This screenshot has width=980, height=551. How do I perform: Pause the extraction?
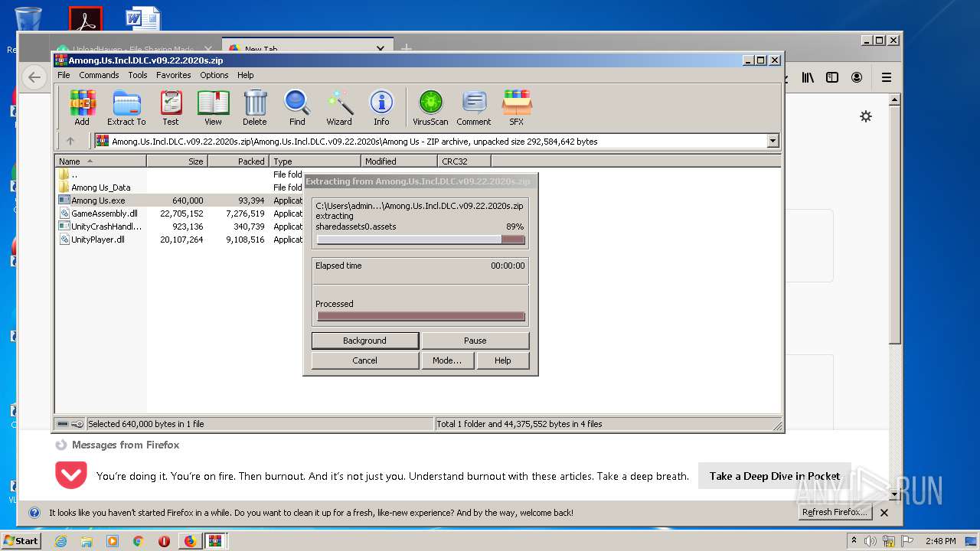coord(475,341)
